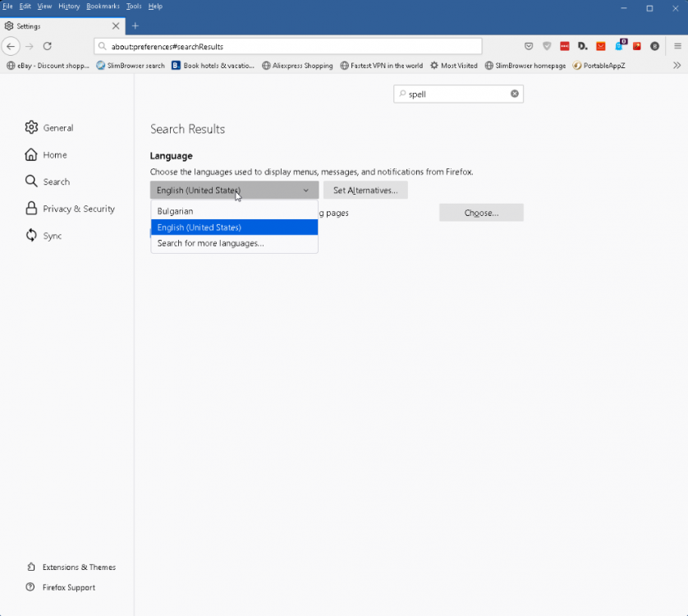The height and width of the screenshot is (616, 688).
Task: Click the magnifier icon in the URL bar
Action: [103, 47]
